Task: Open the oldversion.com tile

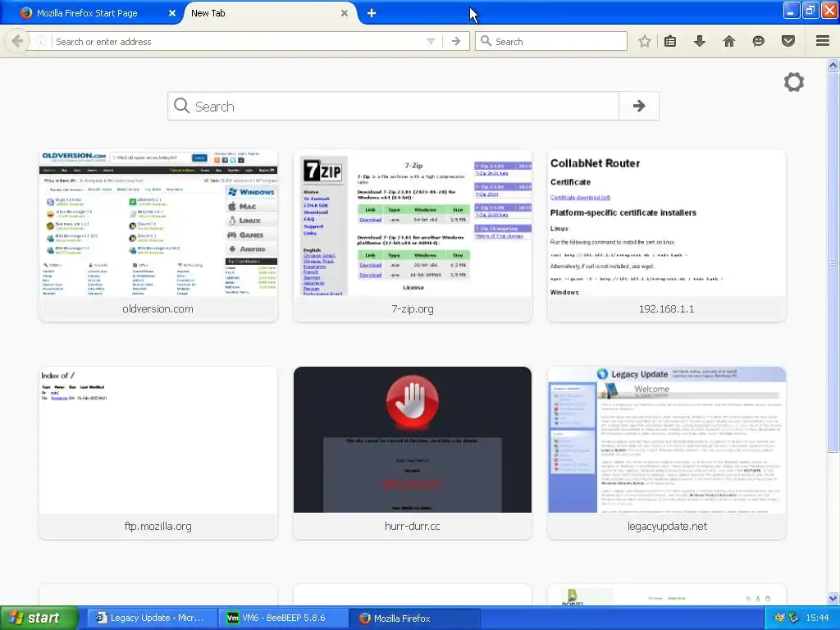Action: click(x=158, y=235)
